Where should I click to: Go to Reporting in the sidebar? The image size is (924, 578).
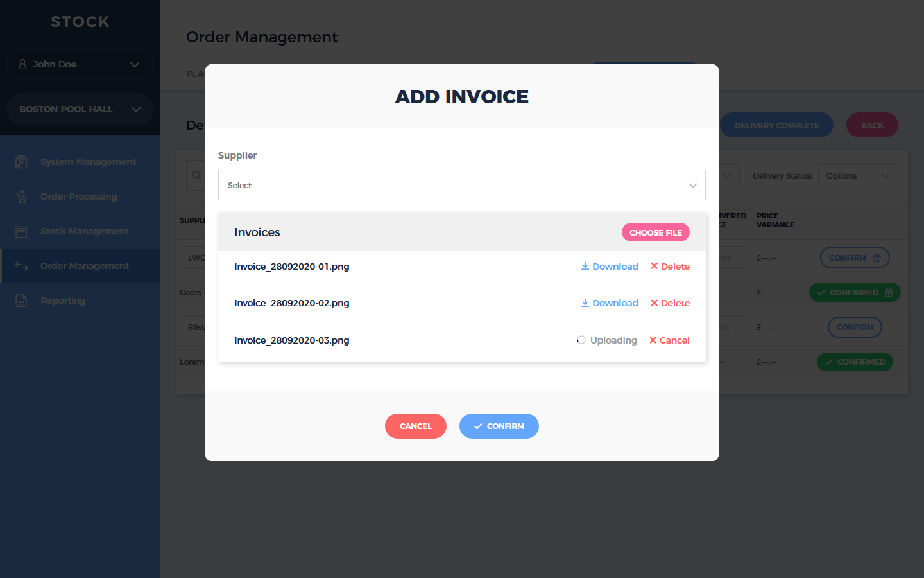[63, 301]
